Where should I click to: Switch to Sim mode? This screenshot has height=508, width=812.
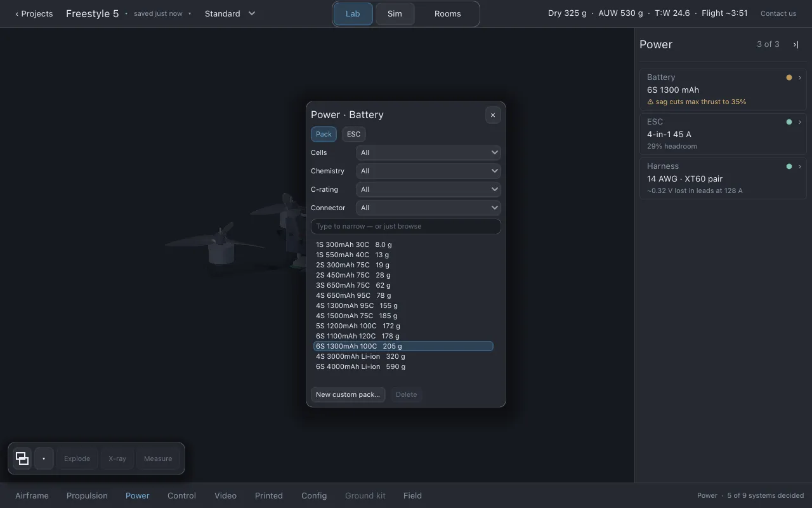point(395,13)
